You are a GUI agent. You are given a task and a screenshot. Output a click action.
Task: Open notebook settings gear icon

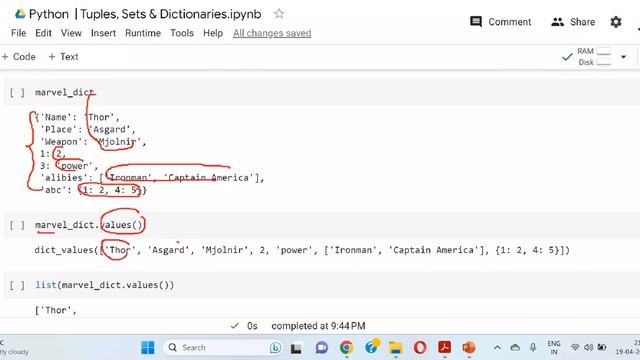616,22
